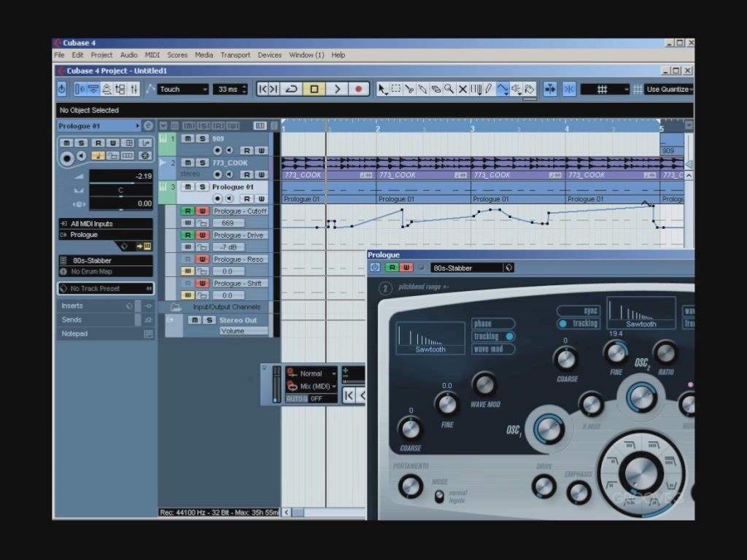Open the automation mode Touch dropdown

click(x=183, y=89)
